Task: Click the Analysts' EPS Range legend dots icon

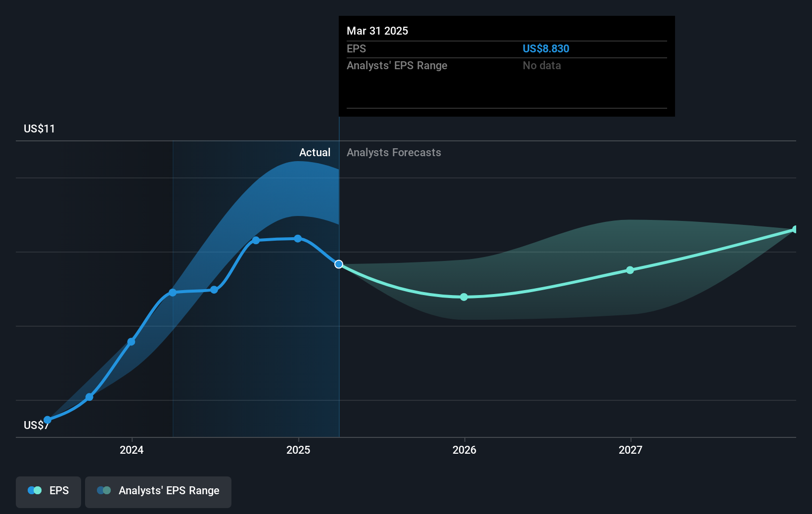Action: (x=104, y=490)
